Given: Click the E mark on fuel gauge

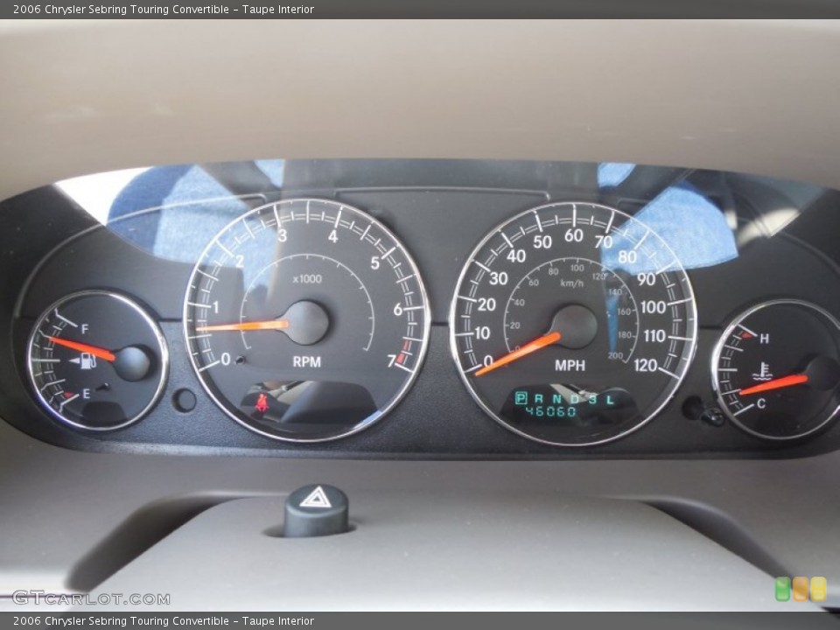Looking at the screenshot, I should pos(87,395).
